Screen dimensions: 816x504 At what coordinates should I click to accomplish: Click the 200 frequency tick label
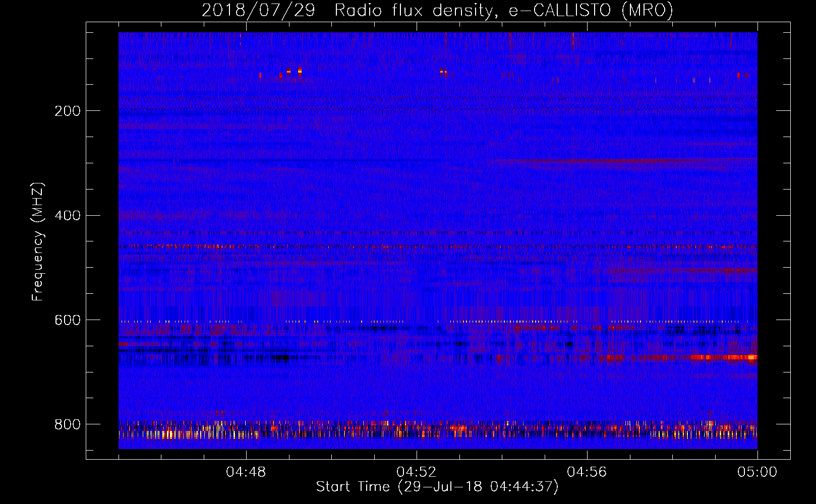point(68,111)
